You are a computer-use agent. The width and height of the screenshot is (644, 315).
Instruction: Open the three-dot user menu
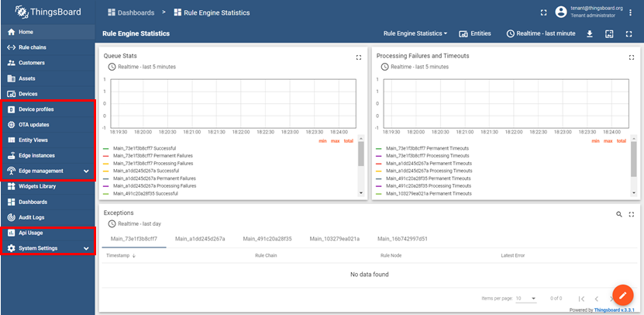631,12
